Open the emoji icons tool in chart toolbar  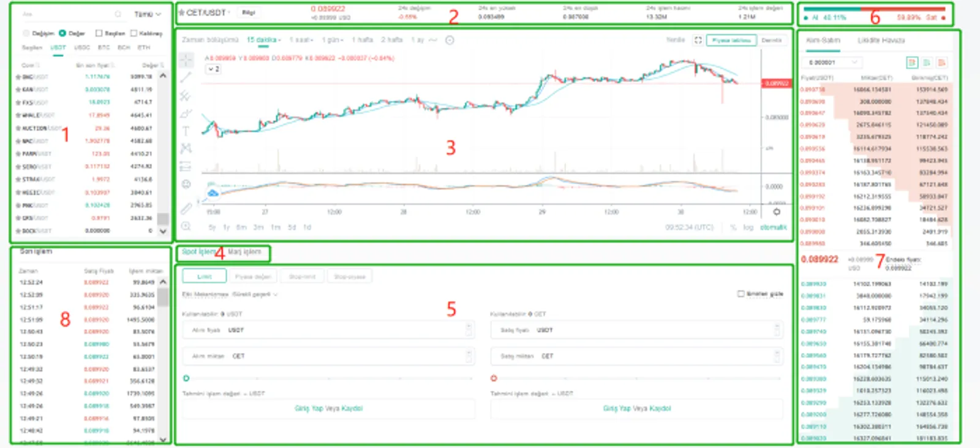coord(186,184)
